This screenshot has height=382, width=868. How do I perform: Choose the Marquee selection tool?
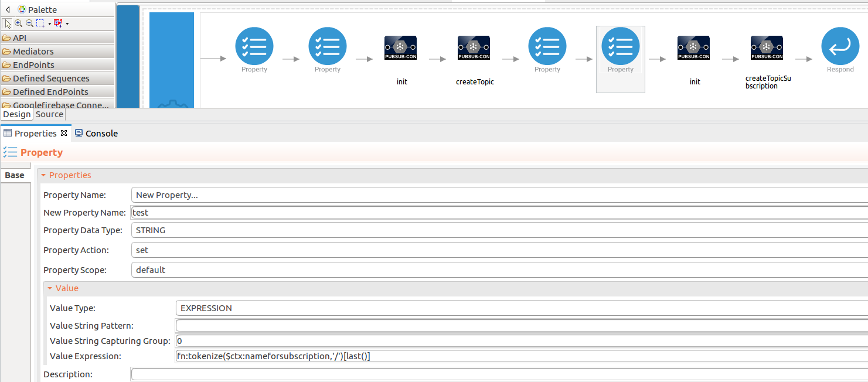tap(40, 23)
